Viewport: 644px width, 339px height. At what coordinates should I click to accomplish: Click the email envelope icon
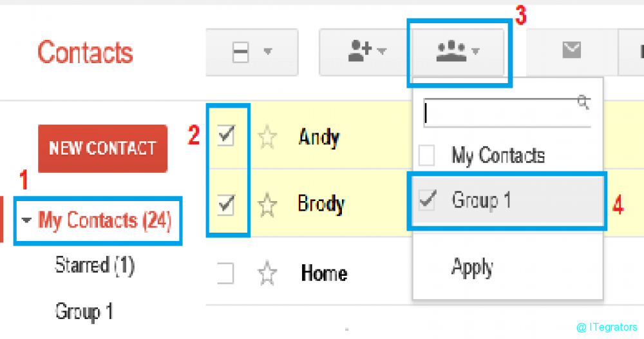[571, 50]
